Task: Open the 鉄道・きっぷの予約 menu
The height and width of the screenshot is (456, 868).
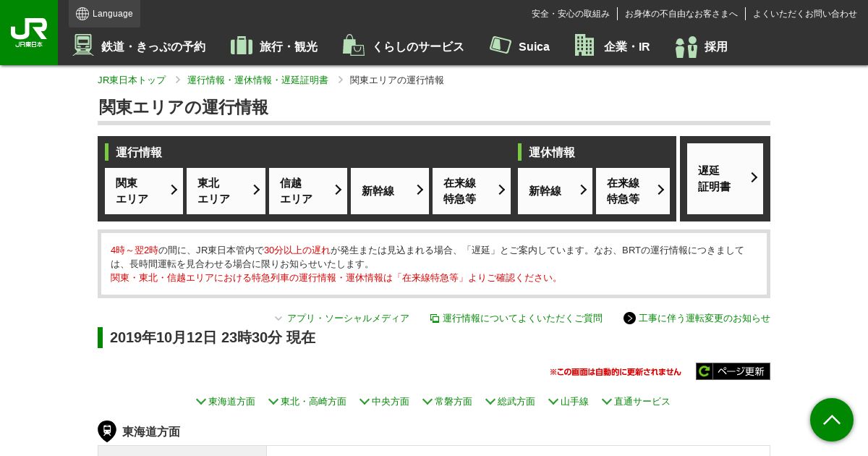Action: (x=139, y=46)
